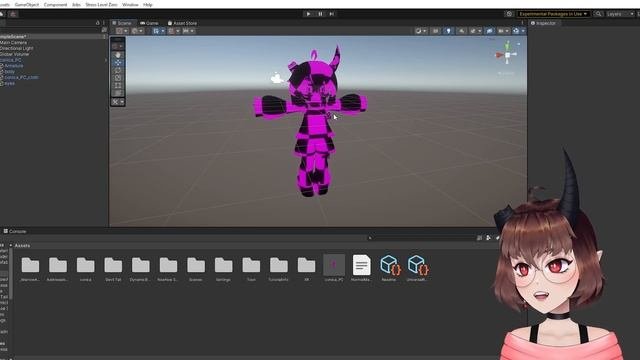Open the GameObject menu
The height and width of the screenshot is (360, 640).
[x=27, y=5]
